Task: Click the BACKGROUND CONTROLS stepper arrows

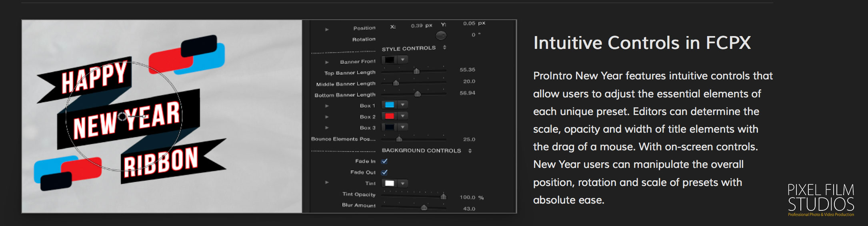Action: click(470, 151)
